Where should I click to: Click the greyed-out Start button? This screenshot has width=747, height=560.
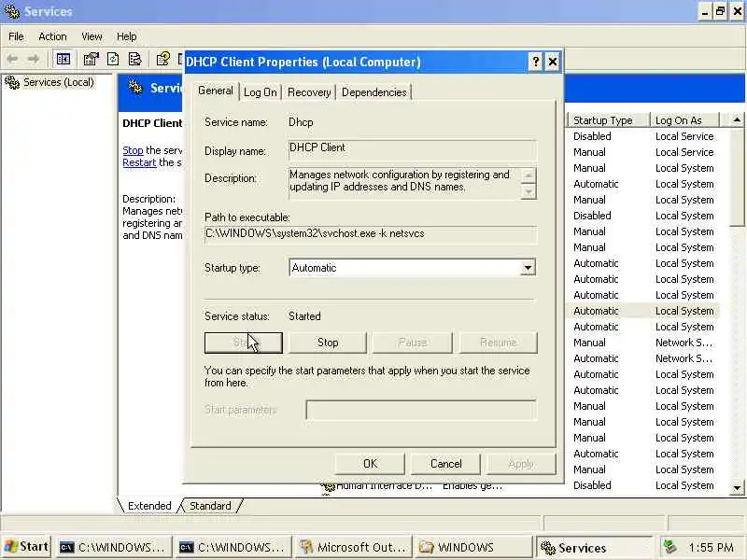tap(244, 343)
